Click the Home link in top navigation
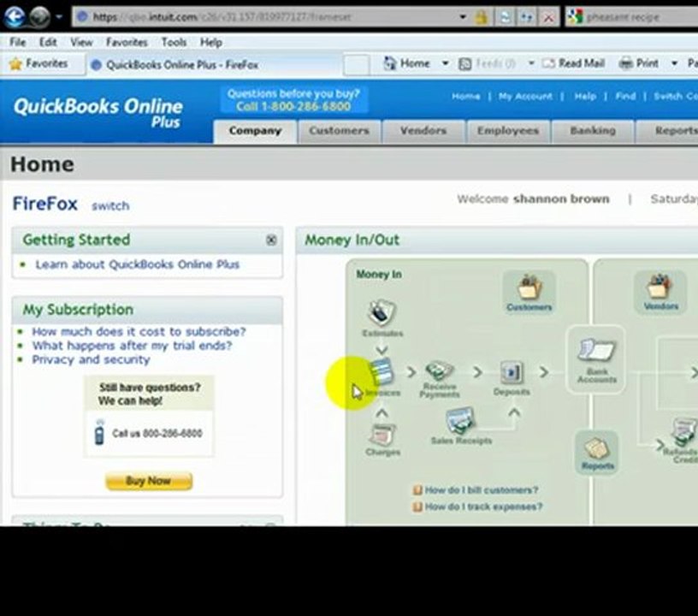698x616 pixels. [x=465, y=96]
